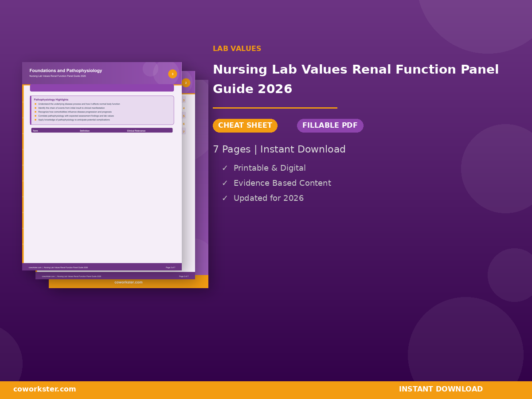Open coworkster.com link in footer bar
Image resolution: width=532 pixels, height=399 pixels.
pos(45,389)
